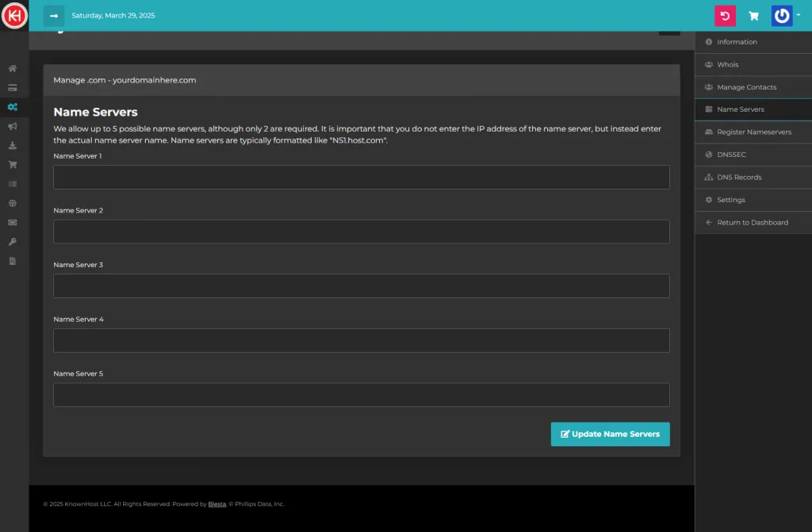Click the globe icon in left sidebar

(13, 203)
